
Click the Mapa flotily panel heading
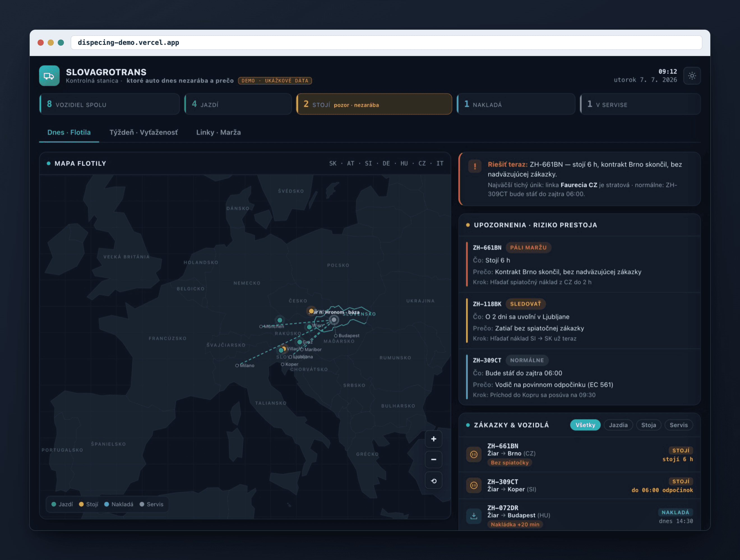pos(80,164)
